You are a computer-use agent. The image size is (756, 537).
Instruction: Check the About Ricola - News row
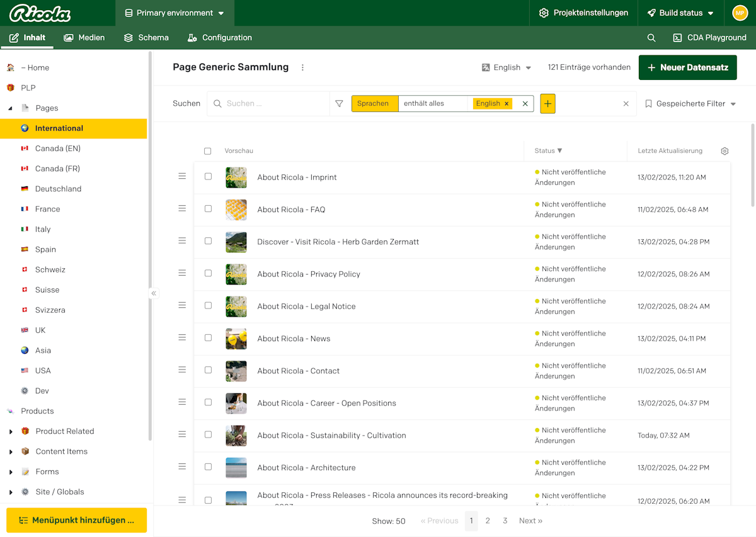[208, 338]
